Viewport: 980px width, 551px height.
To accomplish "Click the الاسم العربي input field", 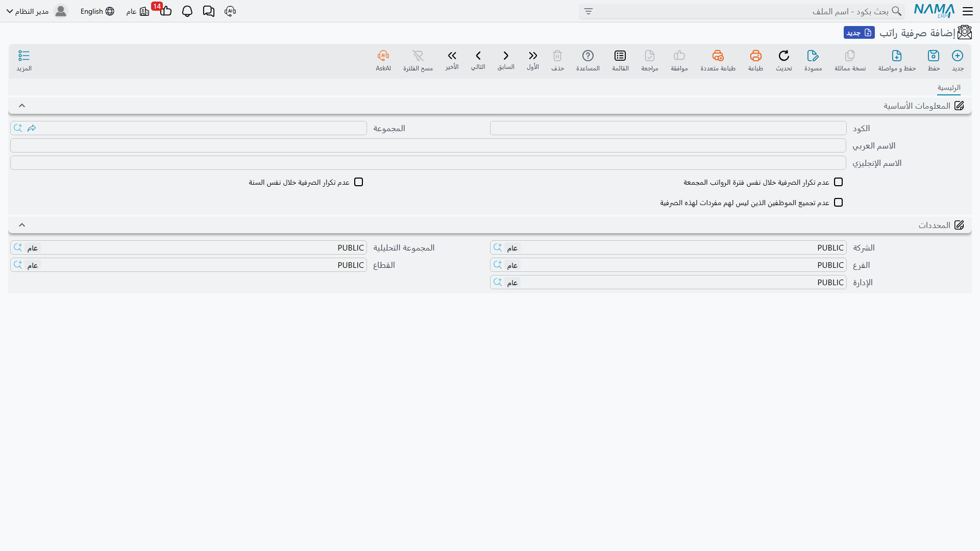I will (x=428, y=145).
